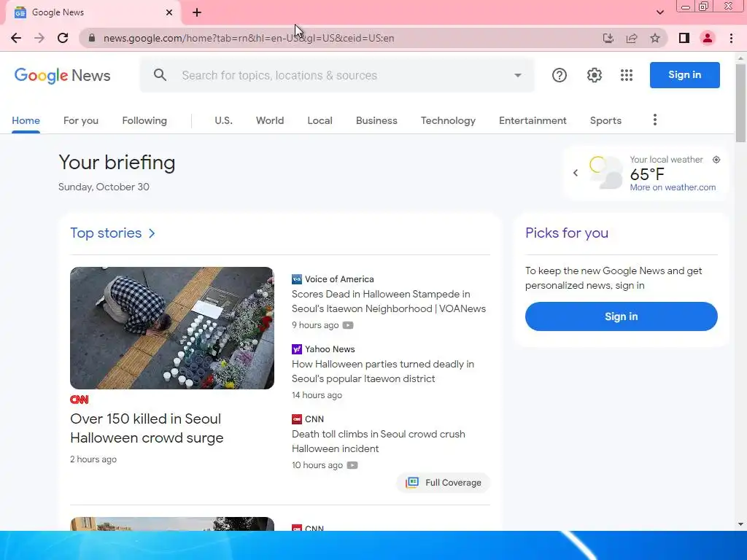
Task: View site info via the padlock icon
Action: coord(92,38)
